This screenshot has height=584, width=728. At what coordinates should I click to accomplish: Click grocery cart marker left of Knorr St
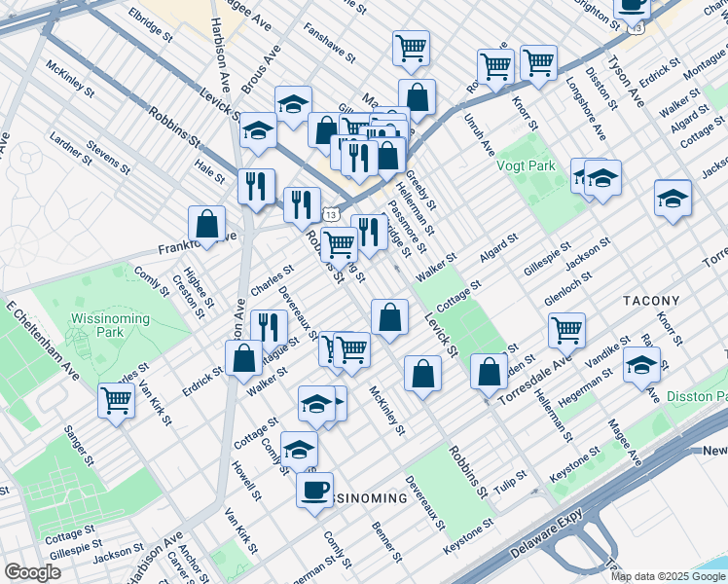point(495,68)
